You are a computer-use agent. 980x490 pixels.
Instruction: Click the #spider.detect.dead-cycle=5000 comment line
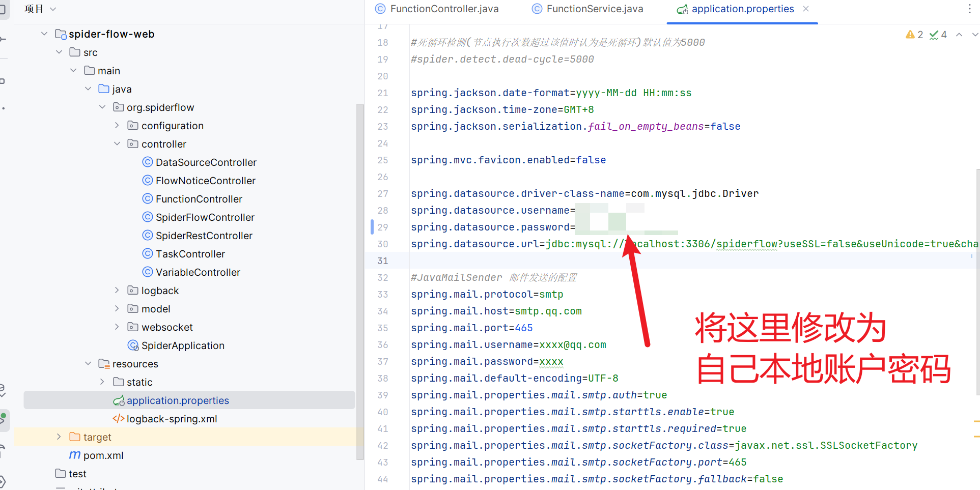coord(502,60)
